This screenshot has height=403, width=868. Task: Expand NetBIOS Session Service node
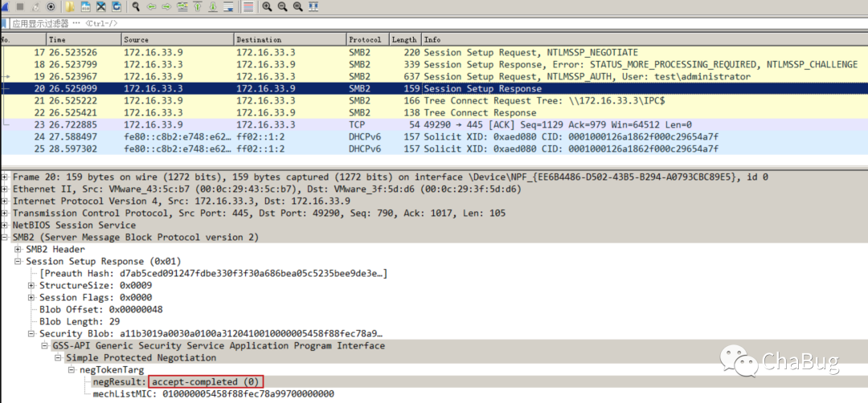click(x=5, y=225)
